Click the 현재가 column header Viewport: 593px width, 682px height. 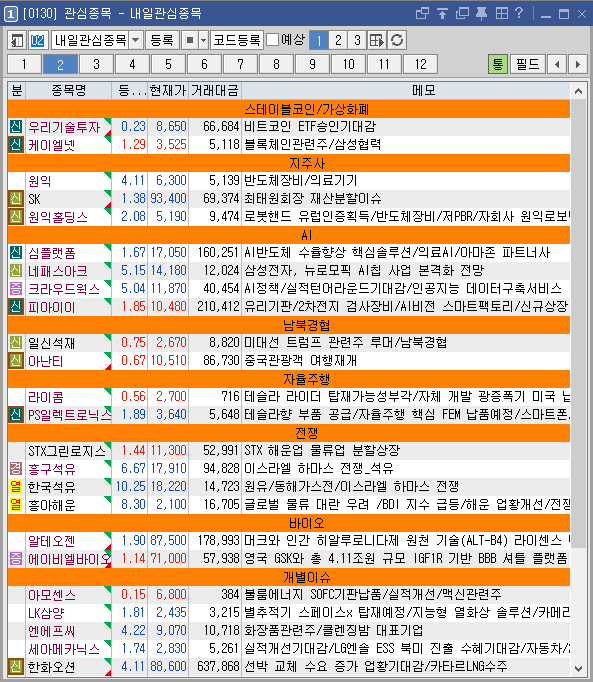point(168,90)
